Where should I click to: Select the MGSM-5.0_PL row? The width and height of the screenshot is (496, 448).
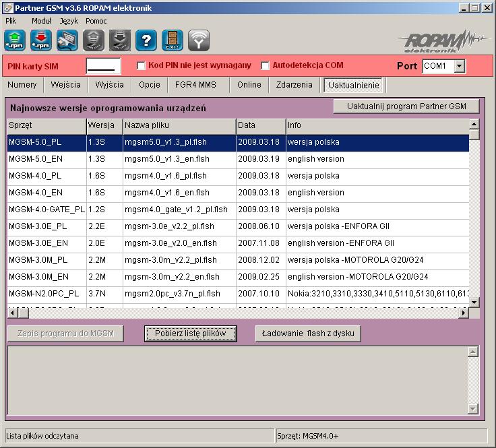238,142
